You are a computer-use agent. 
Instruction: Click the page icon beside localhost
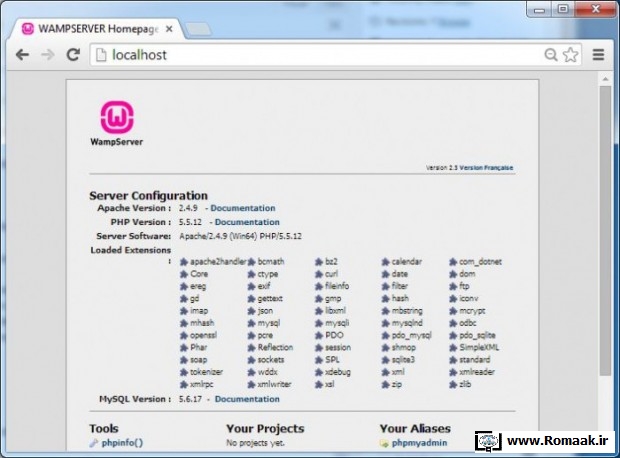(101, 55)
